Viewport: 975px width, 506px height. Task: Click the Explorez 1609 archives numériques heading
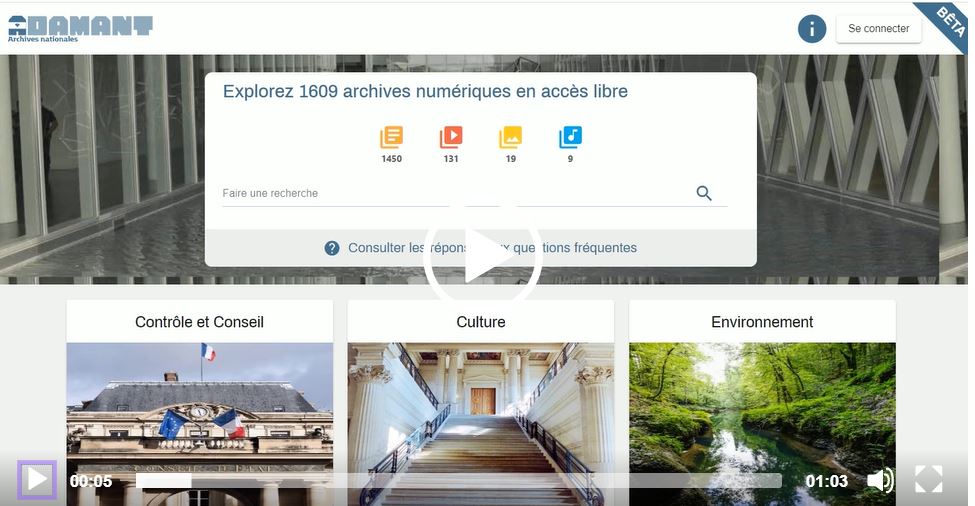(x=425, y=91)
